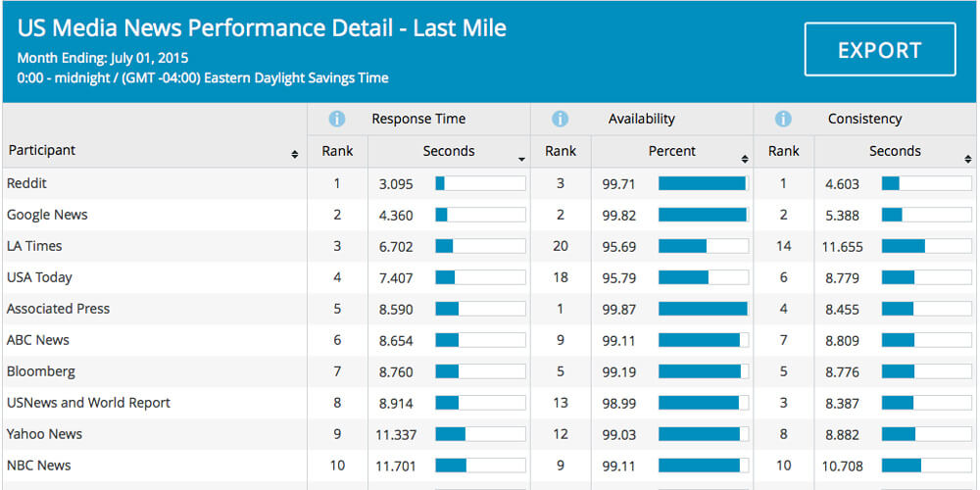
Task: Click Yahoo News 11.337 response time
Action: (396, 435)
